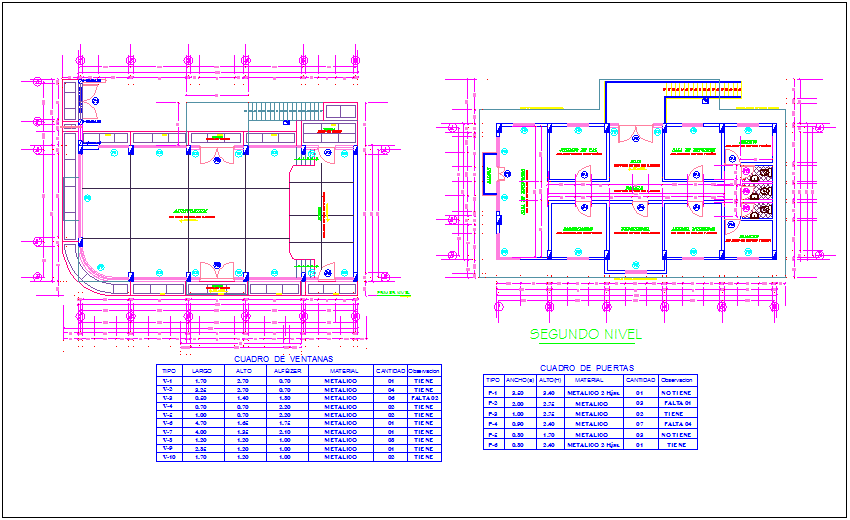Click the LARGO column header in windows table
Screen dimensions: 850x520
point(201,371)
